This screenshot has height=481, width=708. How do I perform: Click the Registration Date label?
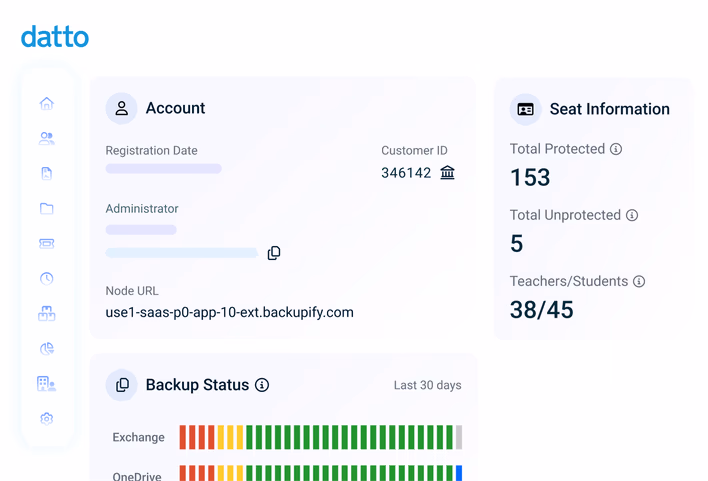click(x=151, y=150)
